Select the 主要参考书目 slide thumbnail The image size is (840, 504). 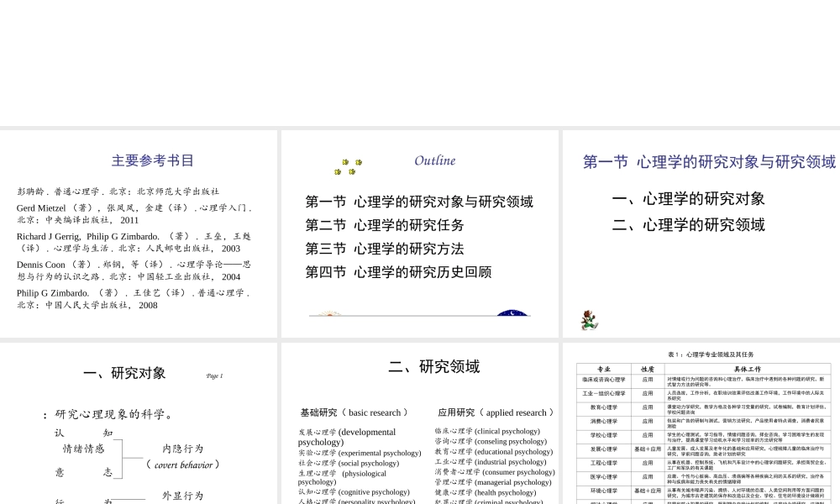(139, 234)
